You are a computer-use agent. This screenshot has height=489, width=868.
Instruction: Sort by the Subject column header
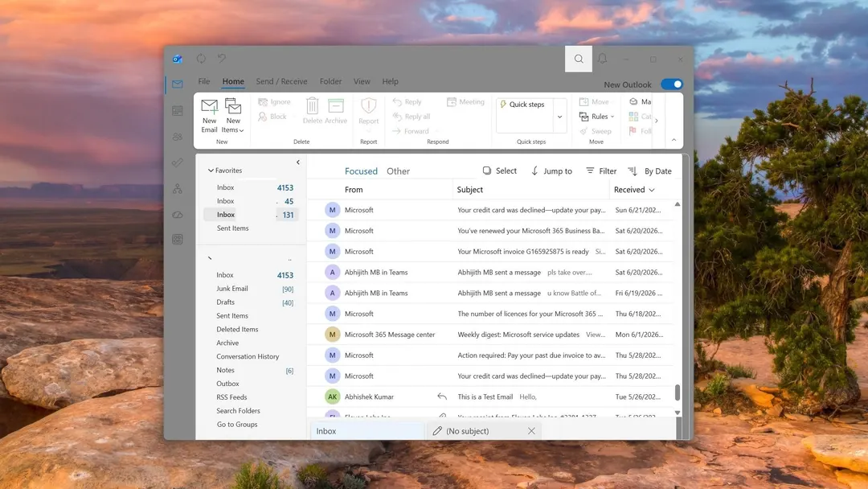pyautogui.click(x=470, y=189)
